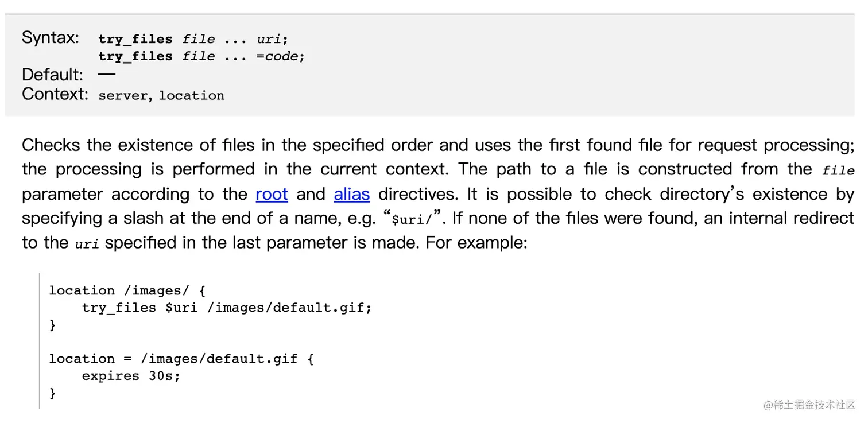Viewport: 868px width, 423px height.
Task: Open the root directive link
Action: 272,194
